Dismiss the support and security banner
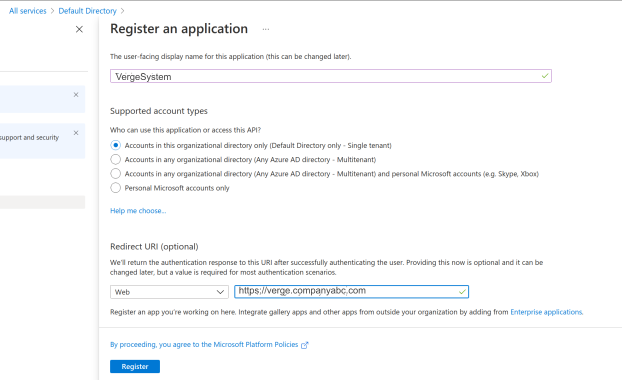622x380 pixels. pos(76,133)
